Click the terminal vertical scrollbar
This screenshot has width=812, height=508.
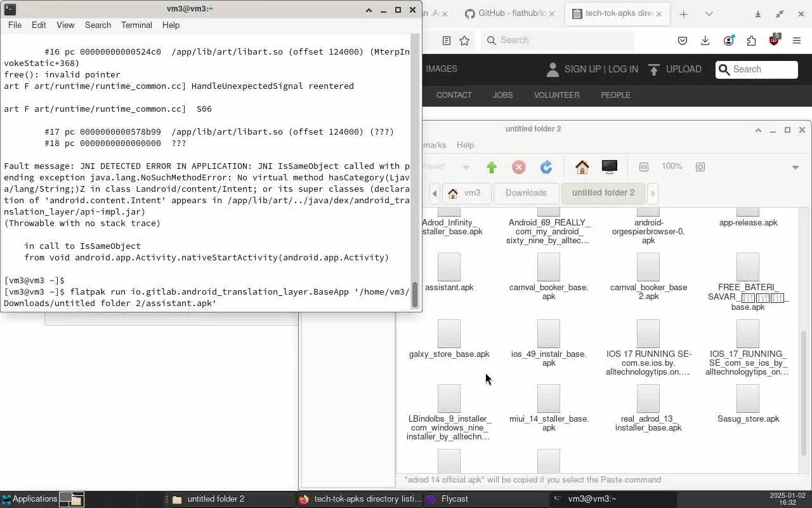tap(416, 295)
